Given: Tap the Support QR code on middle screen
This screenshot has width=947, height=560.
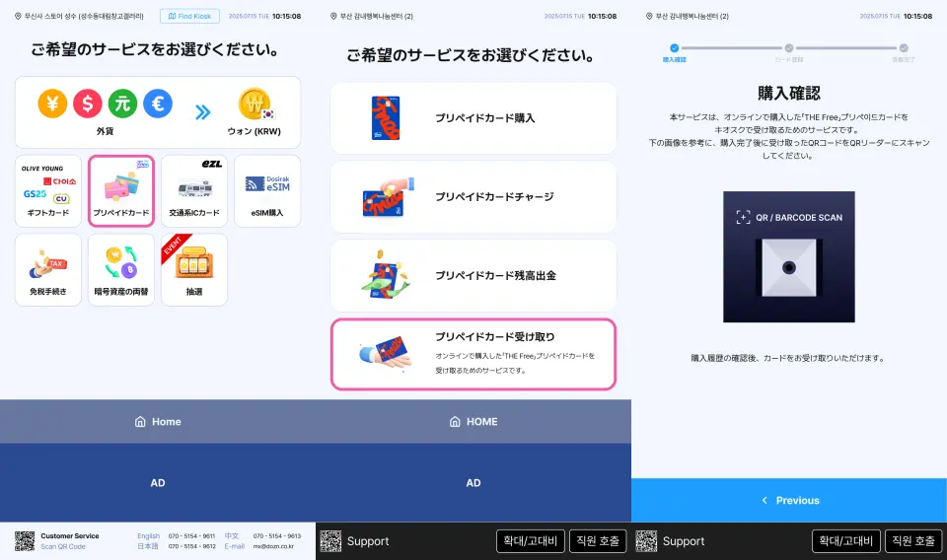Looking at the screenshot, I should [330, 541].
